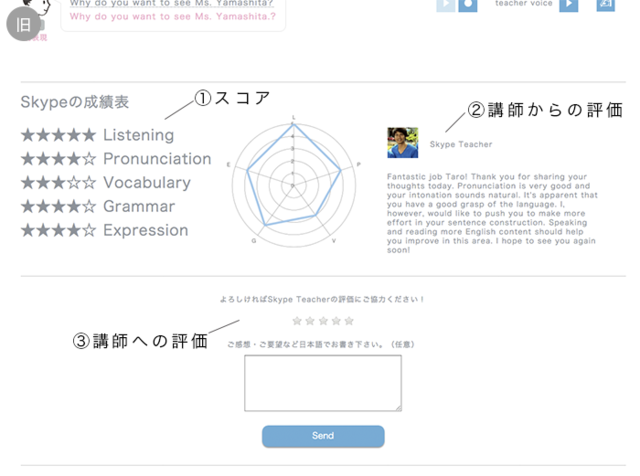
Task: Rate the teacher two stars
Action: [x=310, y=321]
